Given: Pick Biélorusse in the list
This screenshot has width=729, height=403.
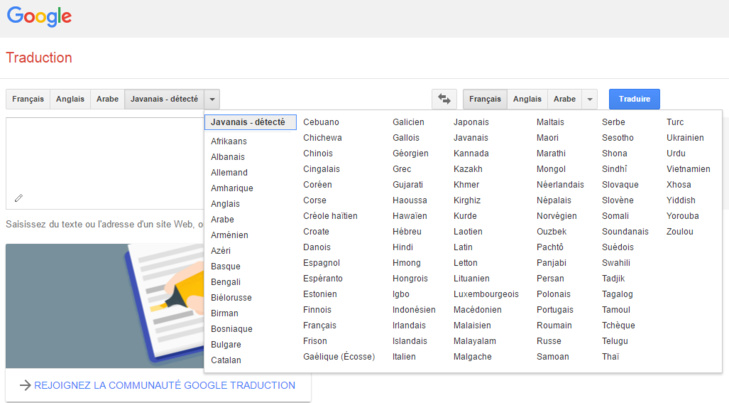Looking at the screenshot, I should tap(231, 297).
